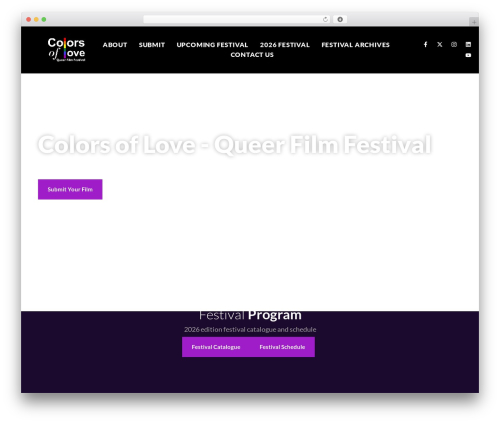Open the Festival Catalogue button
Viewport: 500px width, 423px height.
coord(216,347)
